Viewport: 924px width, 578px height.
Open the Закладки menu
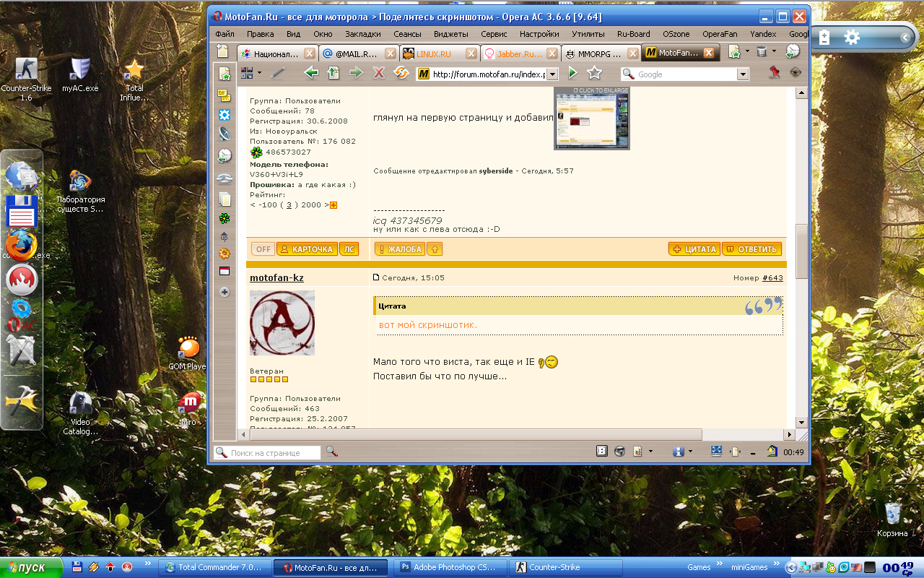point(362,34)
